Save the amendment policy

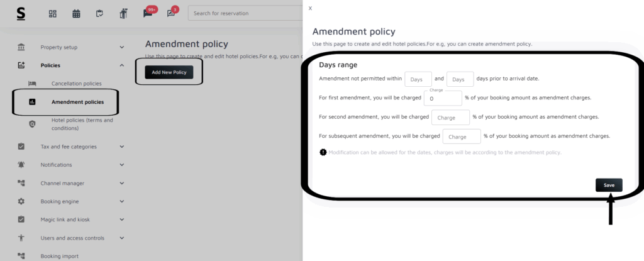(x=609, y=185)
